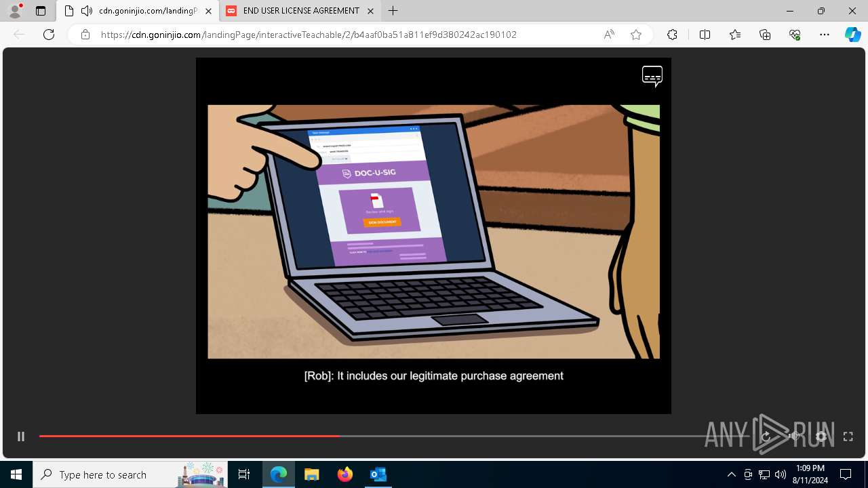This screenshot has height=488, width=868.
Task: Pause the video playback
Action: [x=21, y=436]
